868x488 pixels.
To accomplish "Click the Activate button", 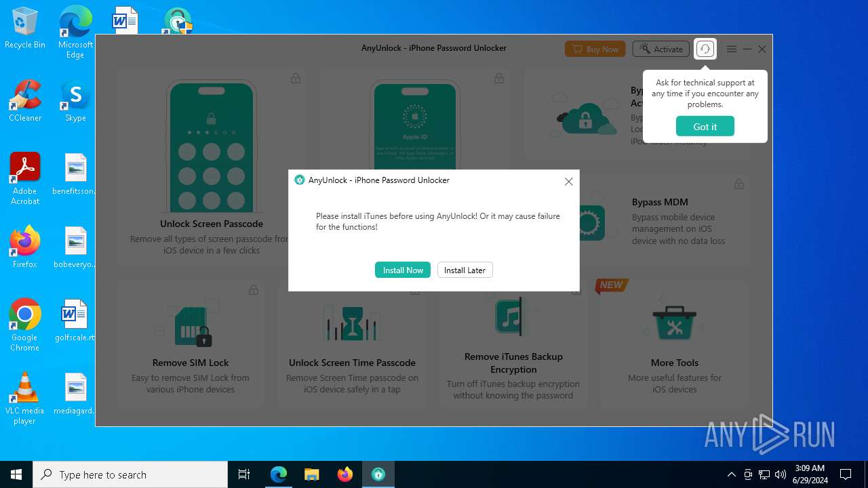I will pyautogui.click(x=661, y=49).
